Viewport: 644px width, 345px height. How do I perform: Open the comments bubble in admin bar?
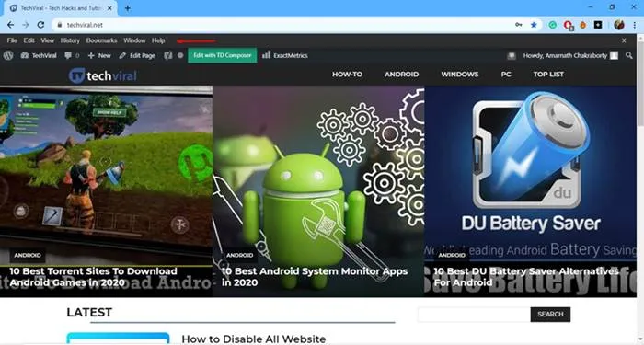click(72, 55)
